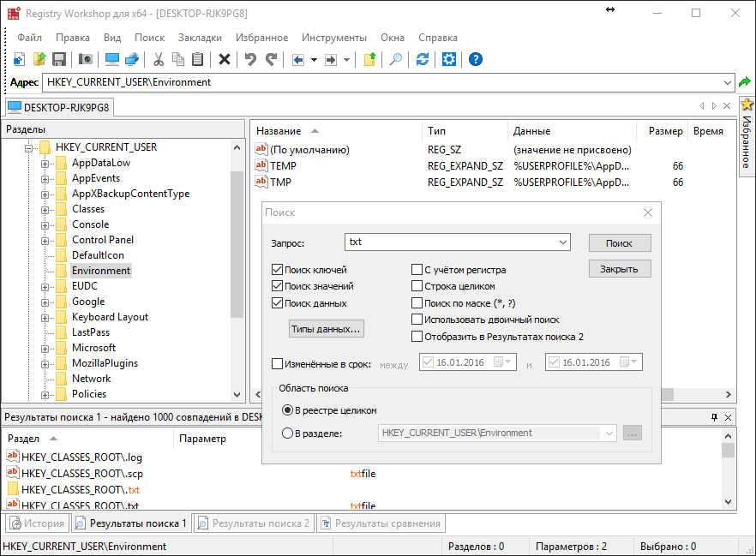The height and width of the screenshot is (556, 756).
Task: Uncheck Поиск значений checkbox
Action: pos(277,285)
